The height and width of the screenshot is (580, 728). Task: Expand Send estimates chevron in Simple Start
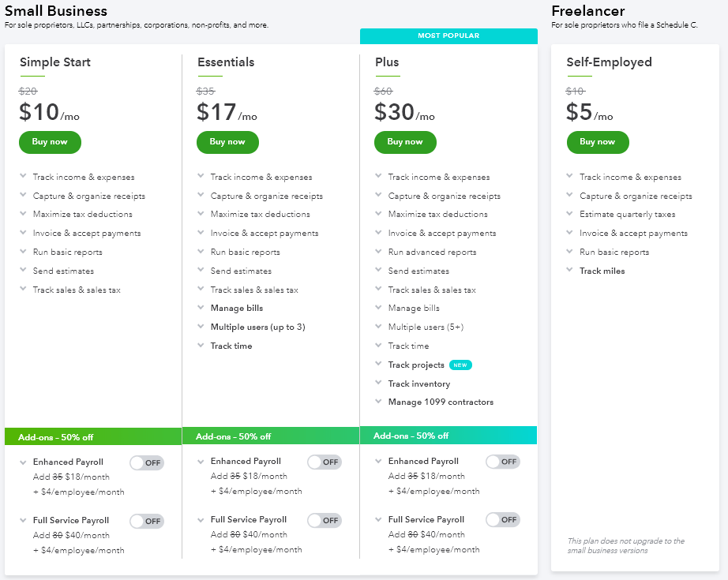23,270
